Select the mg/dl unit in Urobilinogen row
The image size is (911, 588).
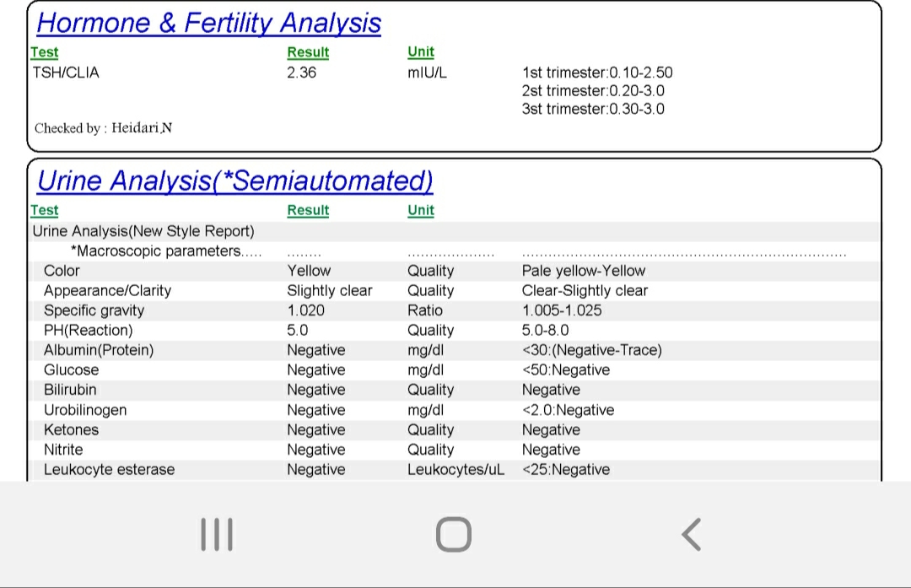coord(425,410)
